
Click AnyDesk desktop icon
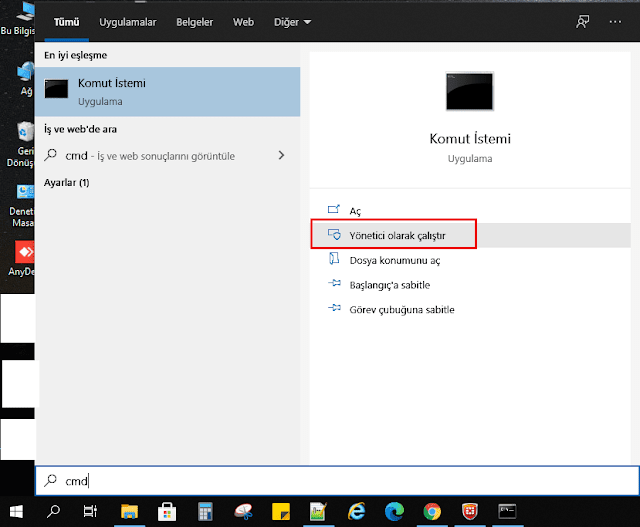[x=22, y=258]
